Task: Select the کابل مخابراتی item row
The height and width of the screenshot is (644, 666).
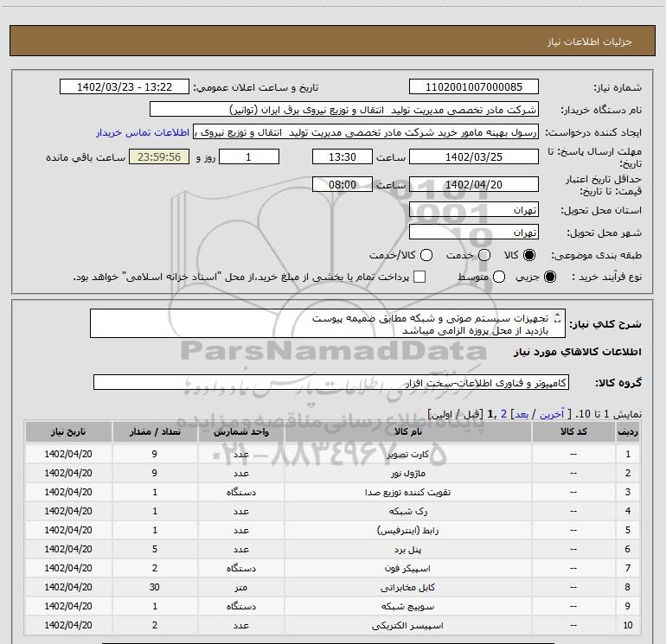Action: [332, 587]
